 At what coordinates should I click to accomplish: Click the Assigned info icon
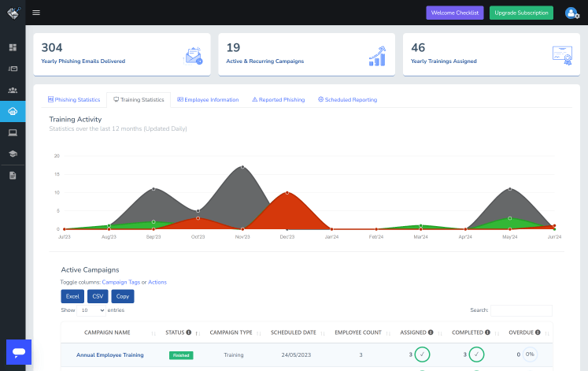click(x=431, y=332)
